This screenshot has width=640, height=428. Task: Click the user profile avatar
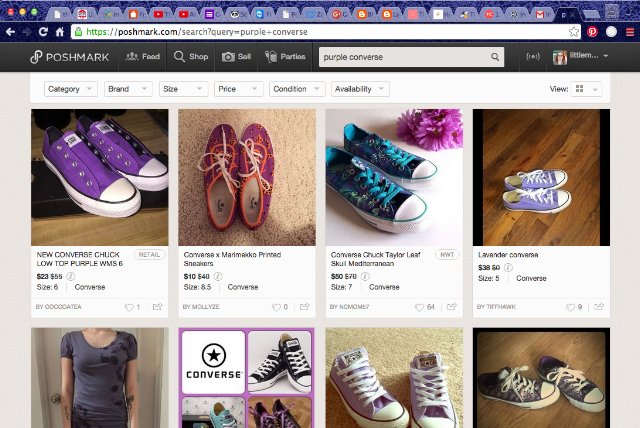pos(560,57)
